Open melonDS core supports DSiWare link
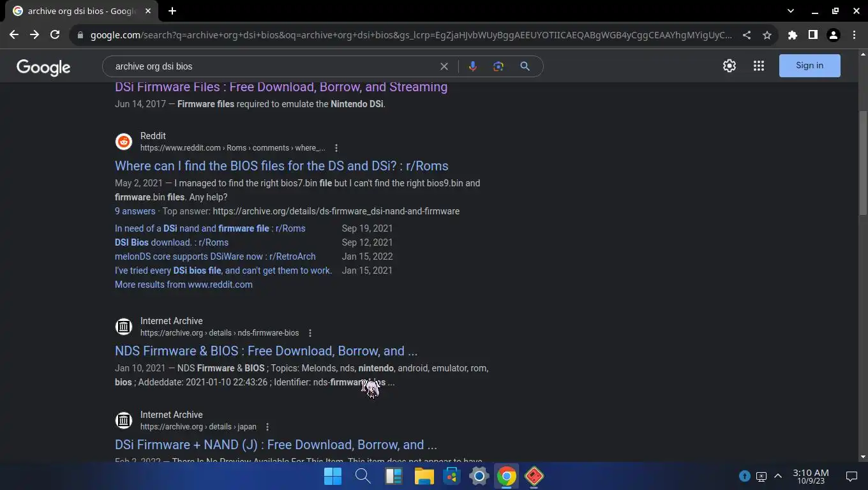The width and height of the screenshot is (868, 490). point(215,256)
